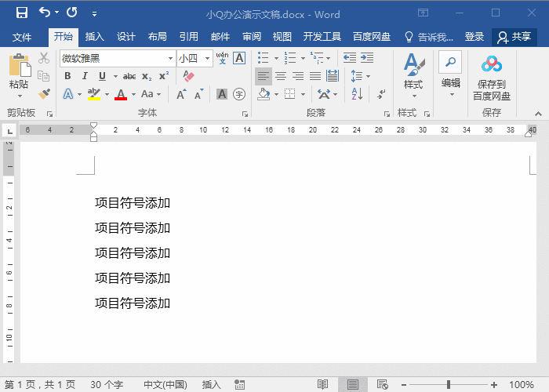Insert enclosed character with circled 字 icon
The height and width of the screenshot is (392, 549).
(x=239, y=94)
